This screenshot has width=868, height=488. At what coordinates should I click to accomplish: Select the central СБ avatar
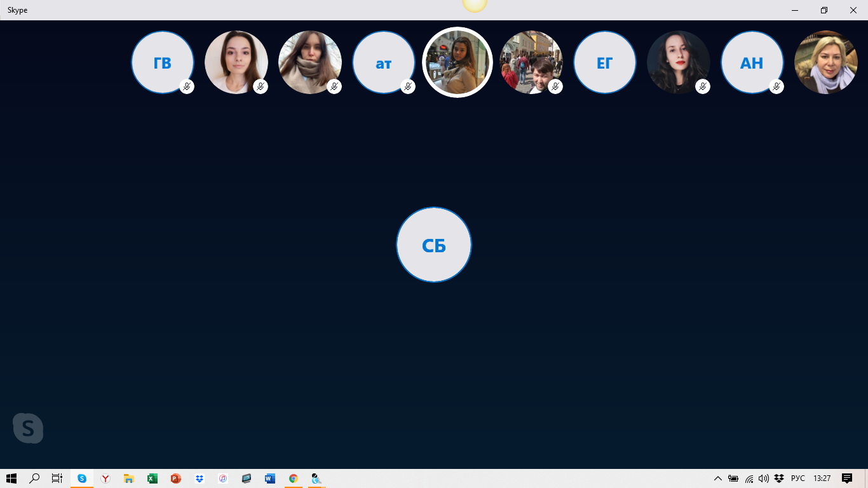click(434, 245)
